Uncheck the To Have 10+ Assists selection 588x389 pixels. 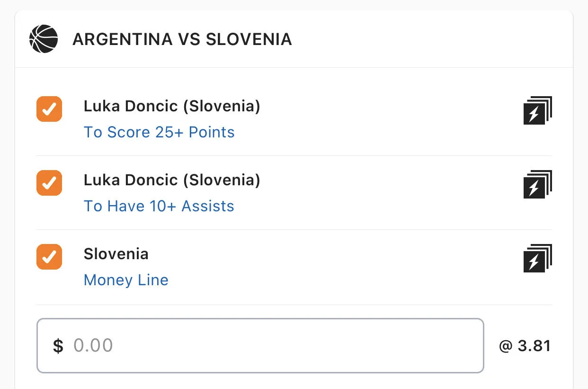[49, 183]
